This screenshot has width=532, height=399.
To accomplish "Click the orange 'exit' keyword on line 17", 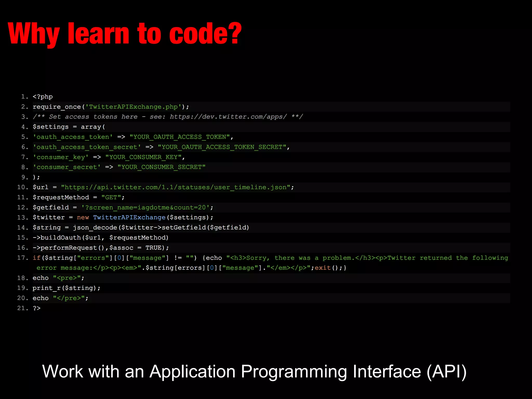I will point(323,268).
